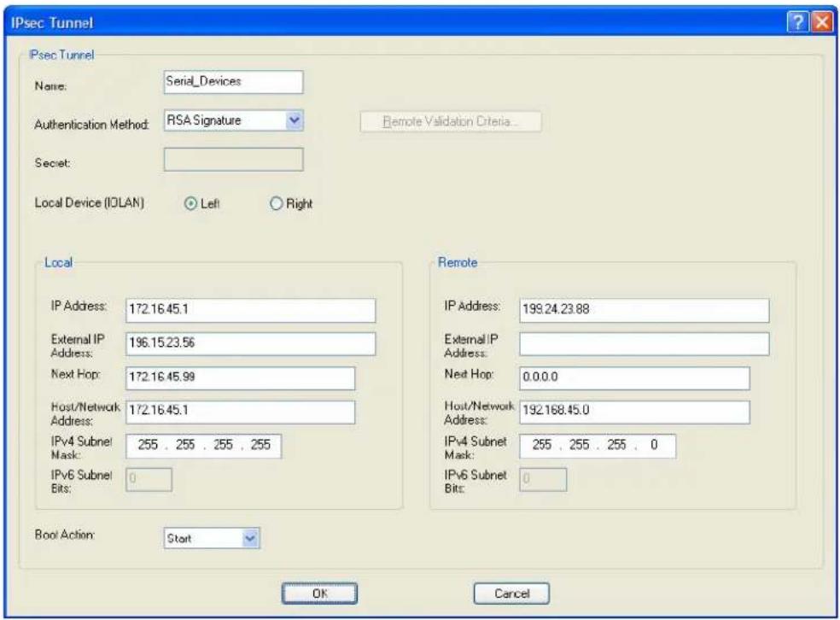Click the Local Device (IOLAN) label

90,203
